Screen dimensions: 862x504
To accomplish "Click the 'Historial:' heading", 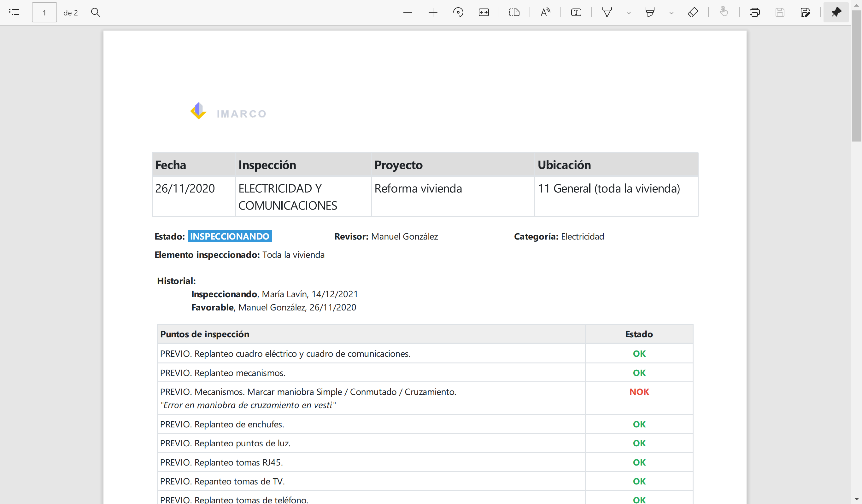I will coord(176,281).
